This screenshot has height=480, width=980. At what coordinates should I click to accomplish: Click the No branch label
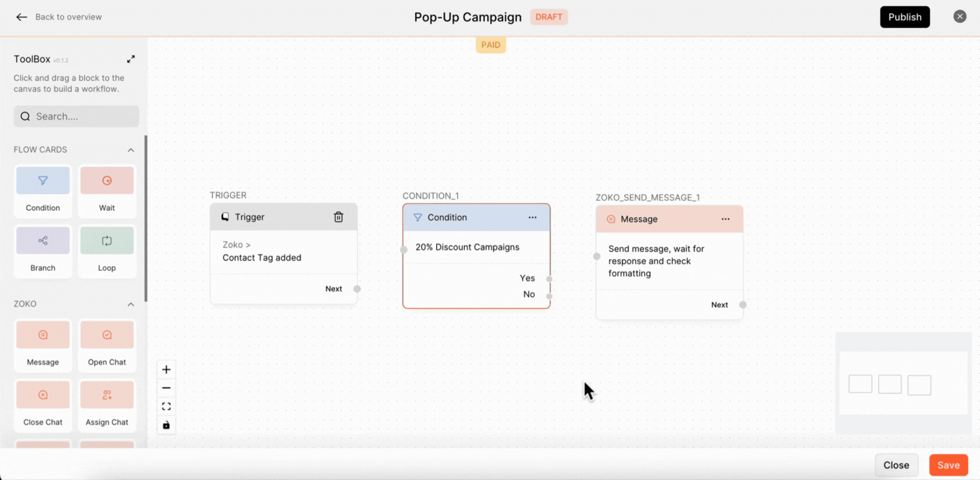pyautogui.click(x=529, y=294)
